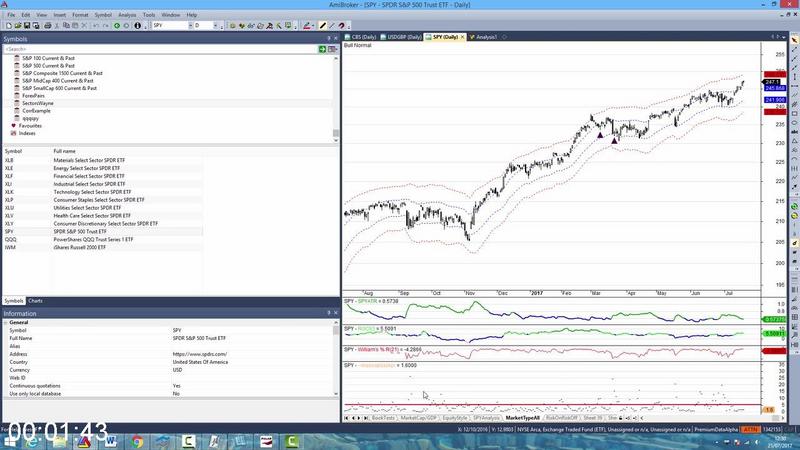Select the EquityStyle sheet tab
The width and height of the screenshot is (800, 450).
coord(455,418)
